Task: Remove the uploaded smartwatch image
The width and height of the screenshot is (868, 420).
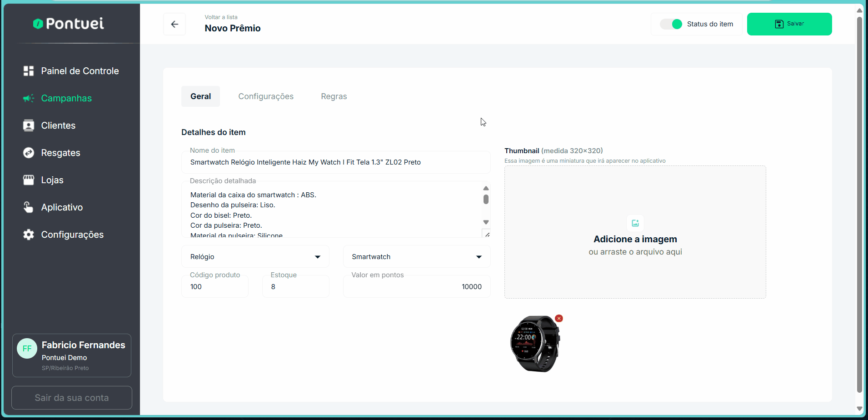Action: pos(559,318)
